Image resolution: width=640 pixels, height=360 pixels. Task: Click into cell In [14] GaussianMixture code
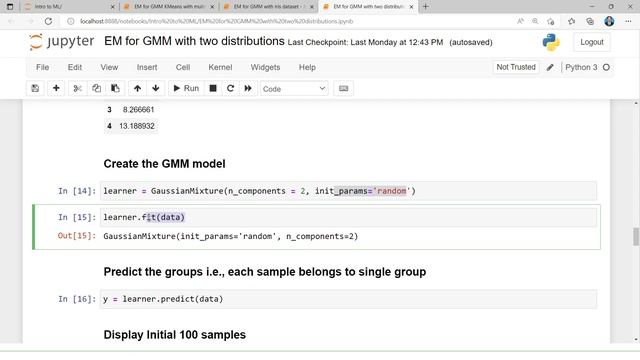[348, 191]
